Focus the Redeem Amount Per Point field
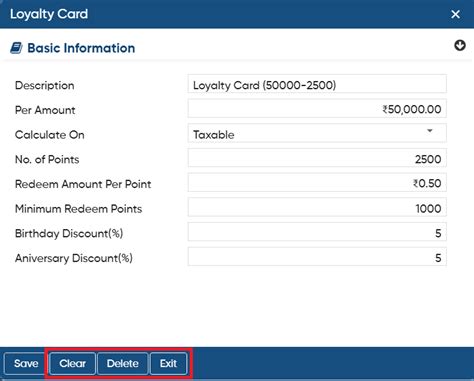 point(317,183)
